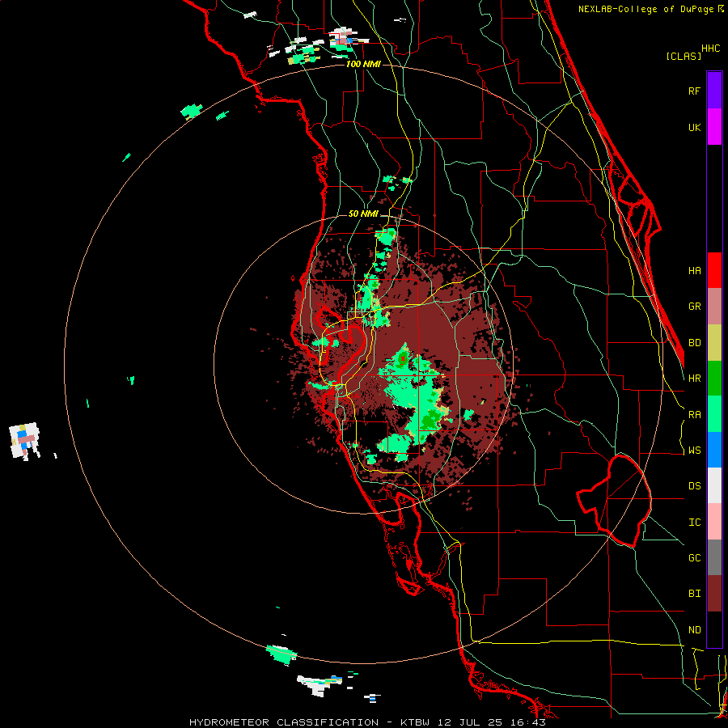
Task: Click the HYDROMETEOR CLASSIFICATION KTBW title text
Action: (367, 722)
